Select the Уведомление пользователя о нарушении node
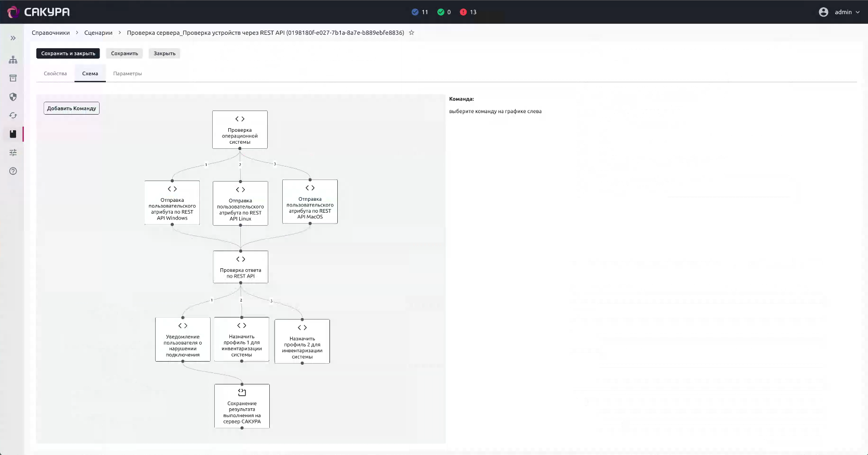Viewport: 868px width, 455px height. (x=183, y=339)
